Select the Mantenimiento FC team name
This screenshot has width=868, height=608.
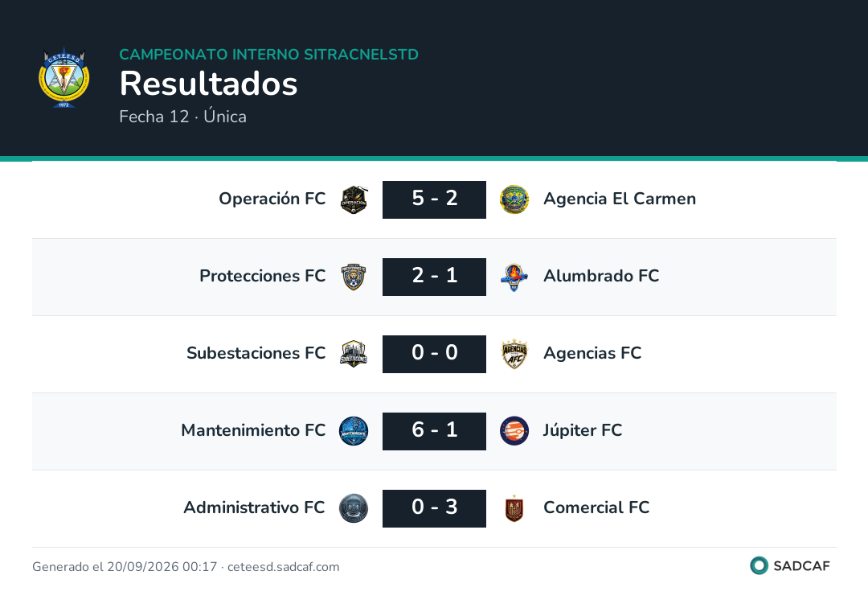pyautogui.click(x=253, y=430)
